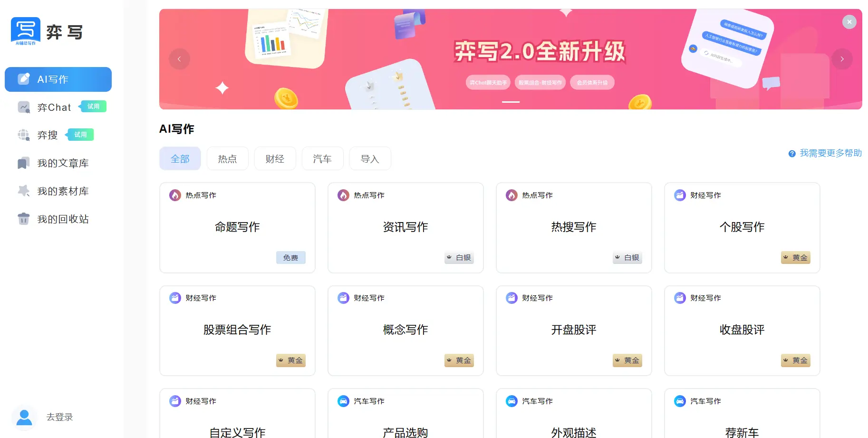The image size is (868, 438).
Task: Open the 我需要更多帮助 link
Action: 830,153
